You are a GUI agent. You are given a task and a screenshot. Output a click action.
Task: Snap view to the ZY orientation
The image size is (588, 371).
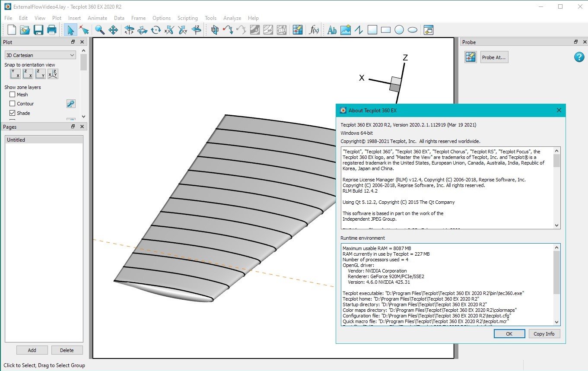tap(40, 74)
